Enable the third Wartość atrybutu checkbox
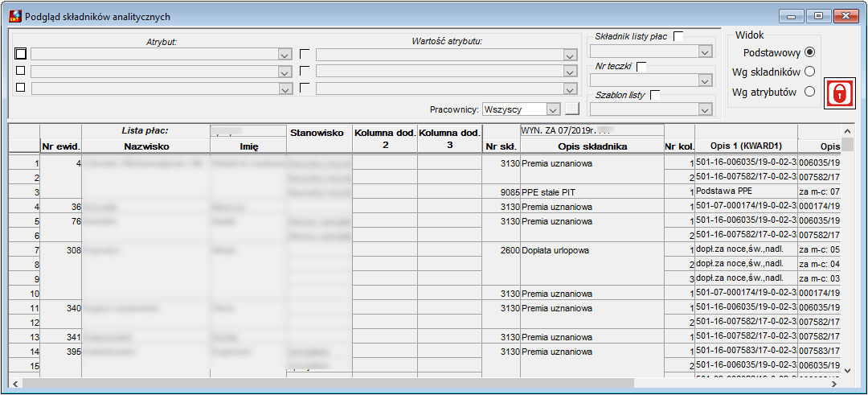Screen dimensions: 868x395 pos(305,87)
